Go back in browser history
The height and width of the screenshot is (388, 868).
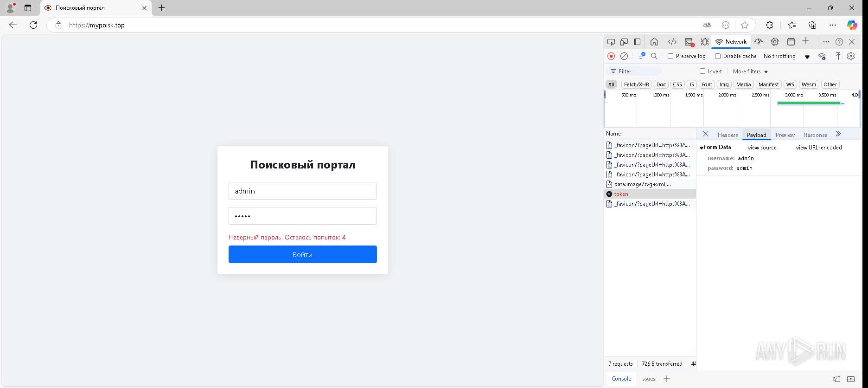(x=13, y=25)
